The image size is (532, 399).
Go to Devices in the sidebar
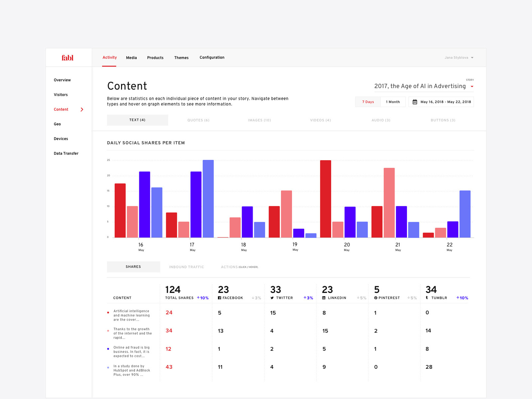pos(61,139)
